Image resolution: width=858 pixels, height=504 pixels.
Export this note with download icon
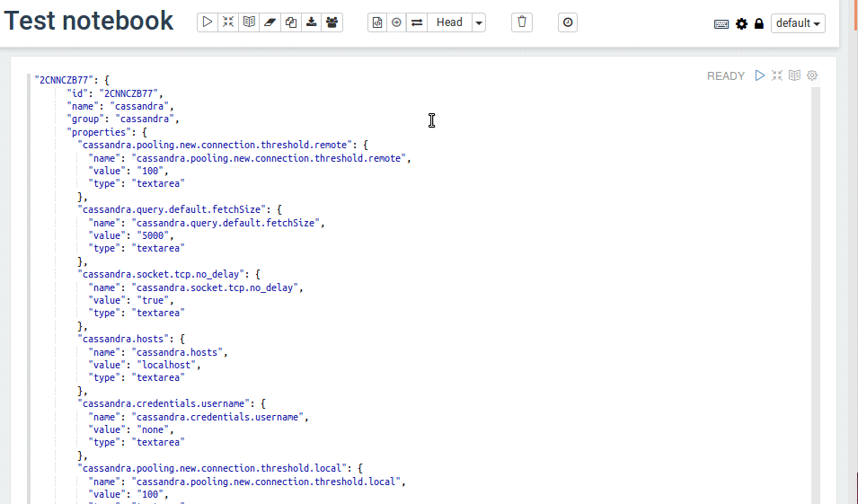point(312,22)
